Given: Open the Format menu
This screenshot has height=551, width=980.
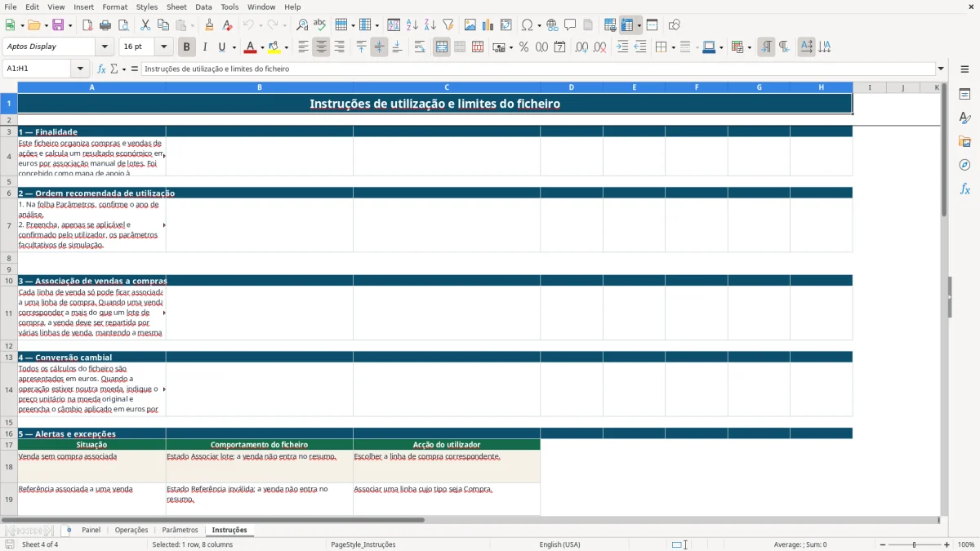Looking at the screenshot, I should [114, 7].
